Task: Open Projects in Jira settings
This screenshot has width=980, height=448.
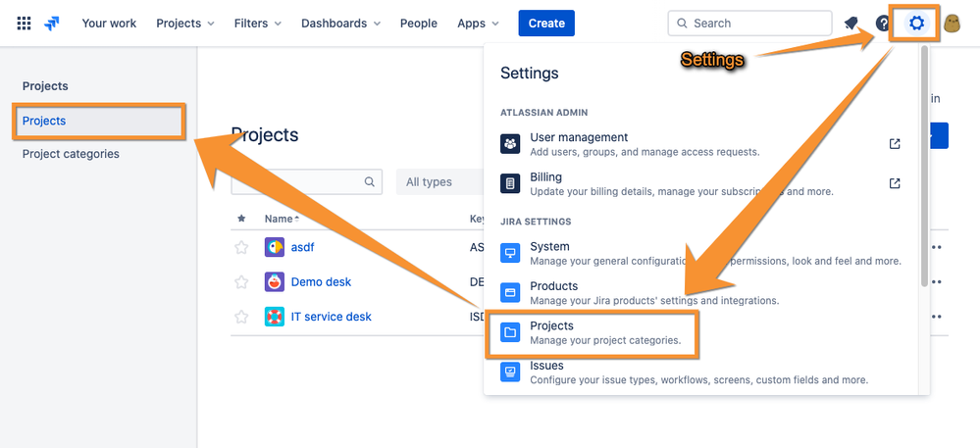Action: coord(701,332)
